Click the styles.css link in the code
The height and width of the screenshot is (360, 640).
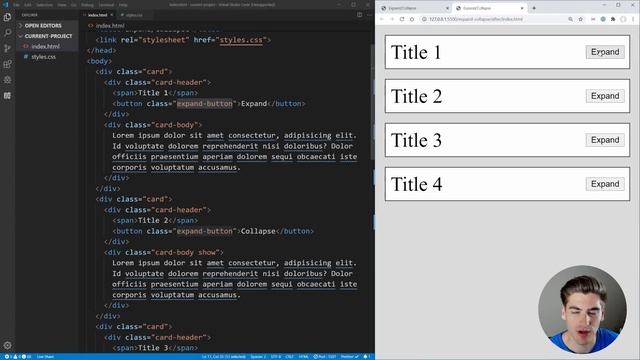pos(241,40)
